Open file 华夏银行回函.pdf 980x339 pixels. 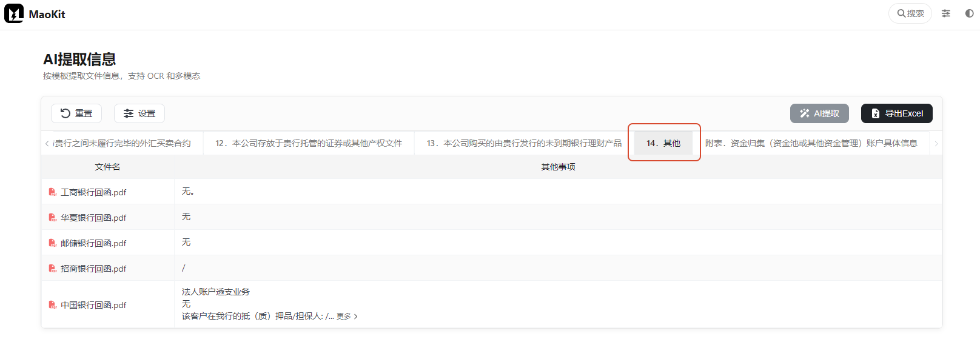tap(93, 218)
